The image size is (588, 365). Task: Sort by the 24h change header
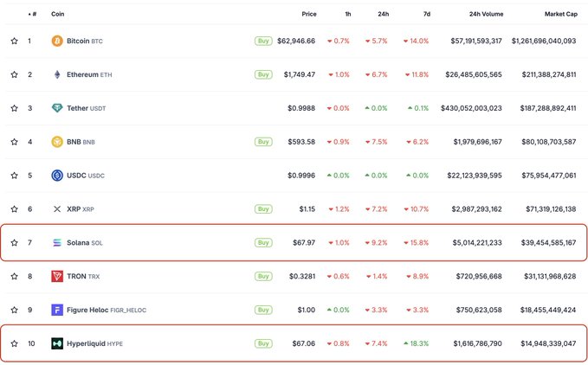pyautogui.click(x=384, y=14)
